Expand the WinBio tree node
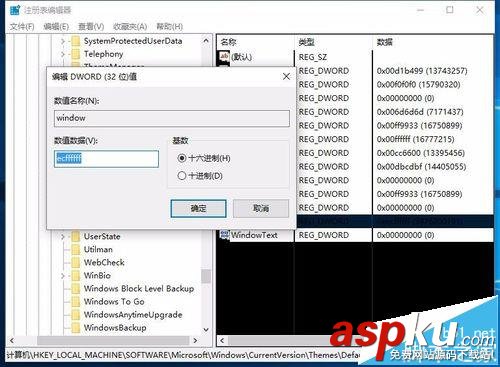Screen dimensions: 500x367 pyautogui.click(x=63, y=276)
